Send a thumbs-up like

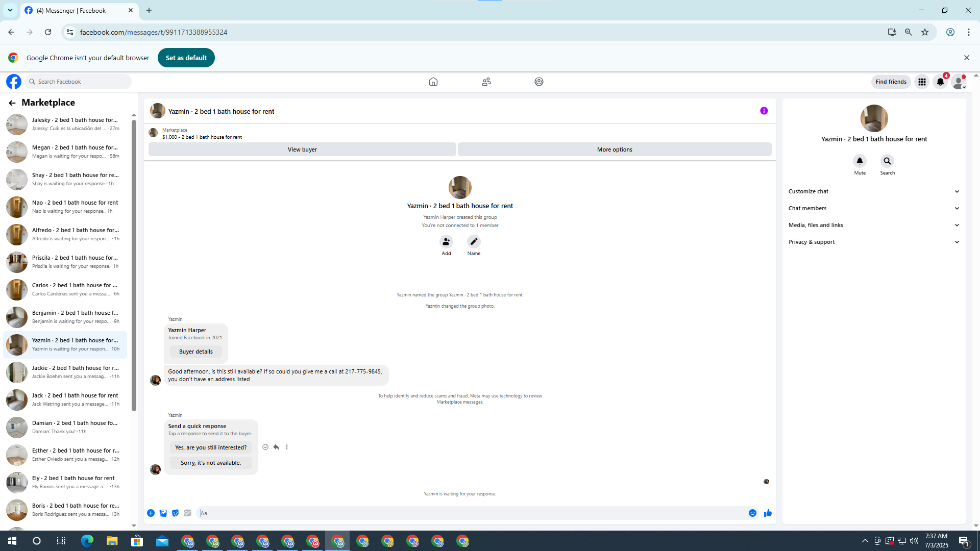click(768, 513)
